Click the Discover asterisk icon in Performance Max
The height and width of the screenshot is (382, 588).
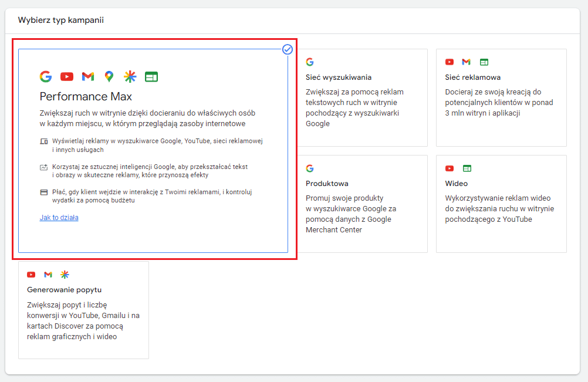(x=130, y=76)
